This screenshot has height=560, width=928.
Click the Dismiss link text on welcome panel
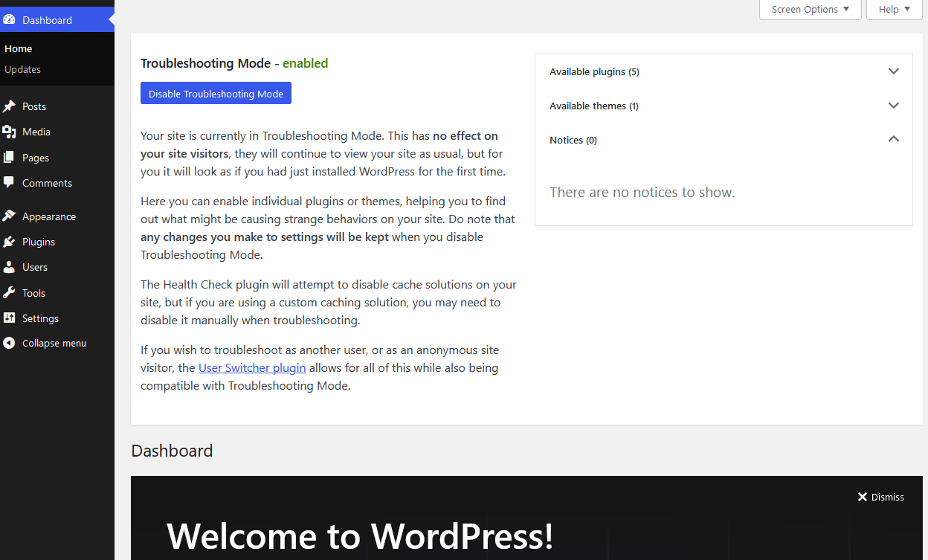pos(888,497)
